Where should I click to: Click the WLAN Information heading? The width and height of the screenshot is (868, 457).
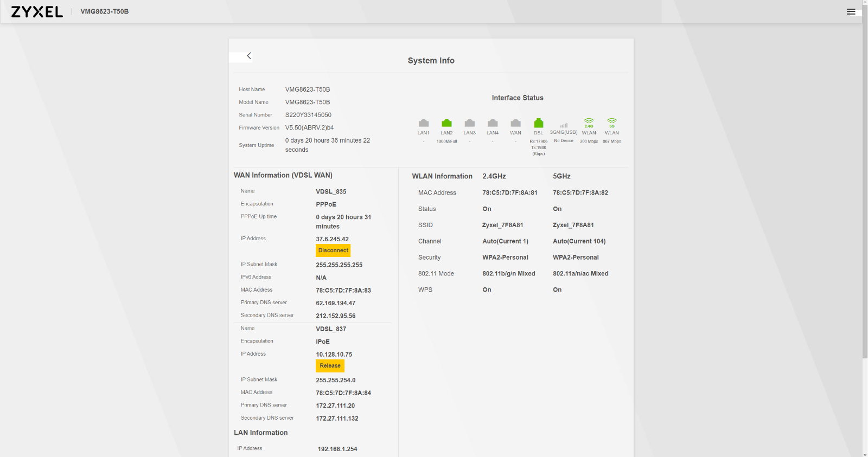tap(442, 176)
